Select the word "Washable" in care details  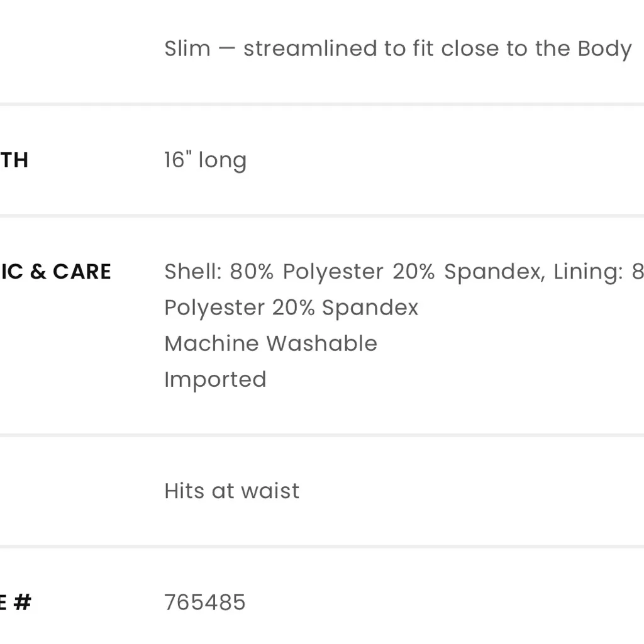(321, 343)
